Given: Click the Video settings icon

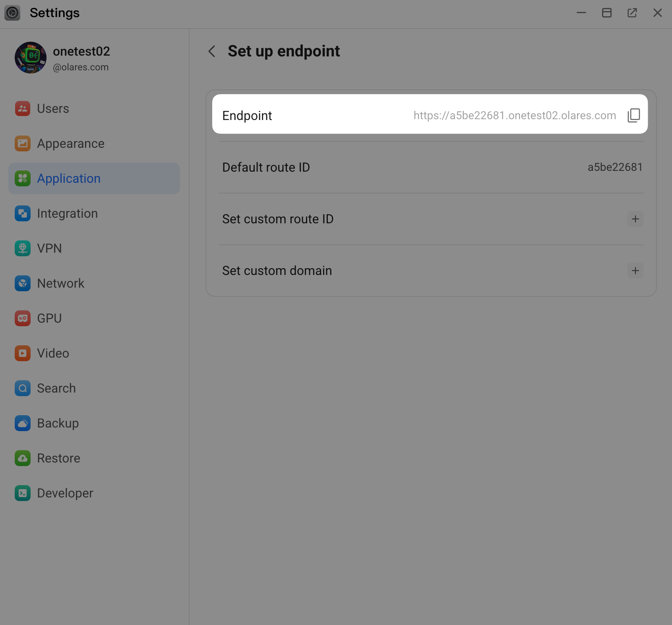Looking at the screenshot, I should [23, 353].
